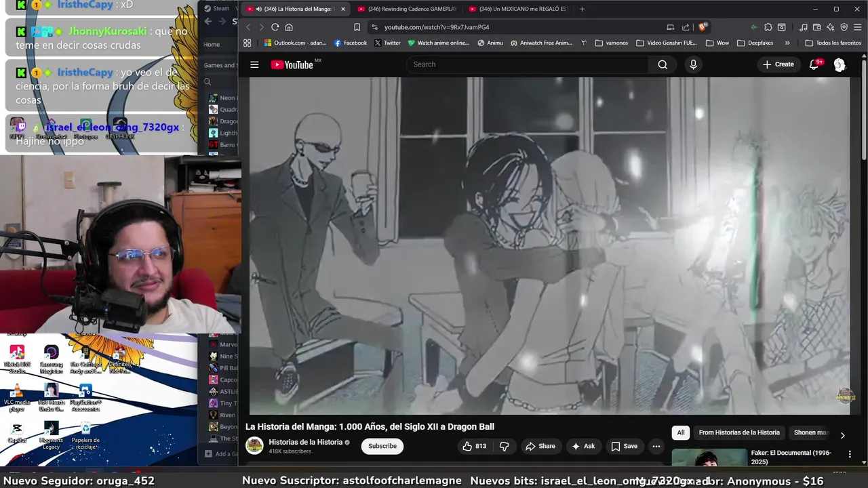
Task: Open install app icon in address bar
Action: click(670, 27)
